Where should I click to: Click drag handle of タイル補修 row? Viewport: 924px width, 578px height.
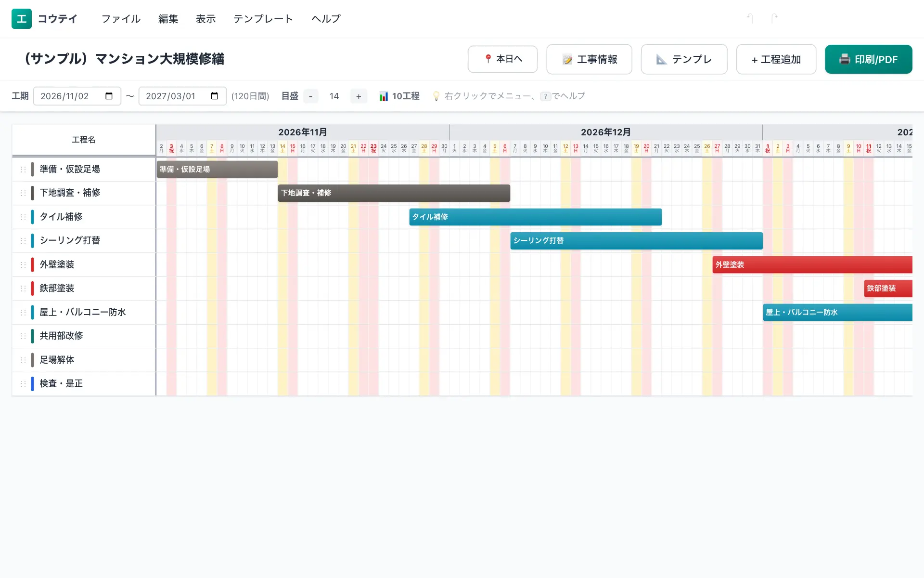pyautogui.click(x=23, y=217)
